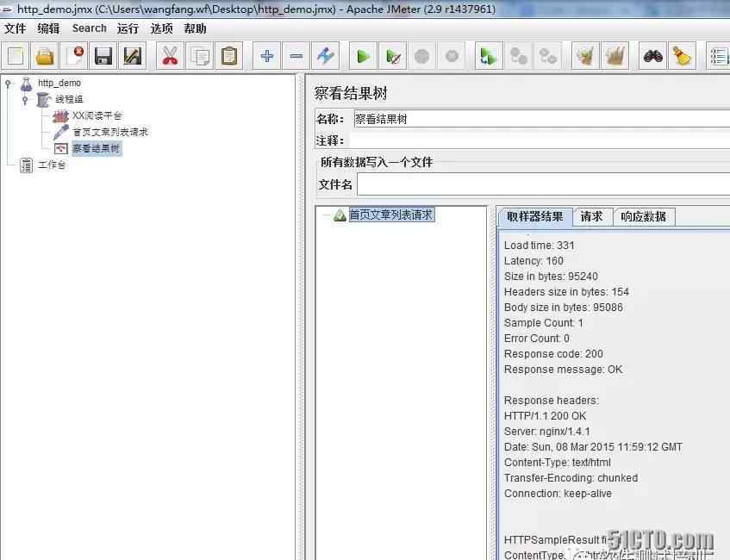Shut down remote engines icon
The image size is (730, 560).
(x=547, y=56)
